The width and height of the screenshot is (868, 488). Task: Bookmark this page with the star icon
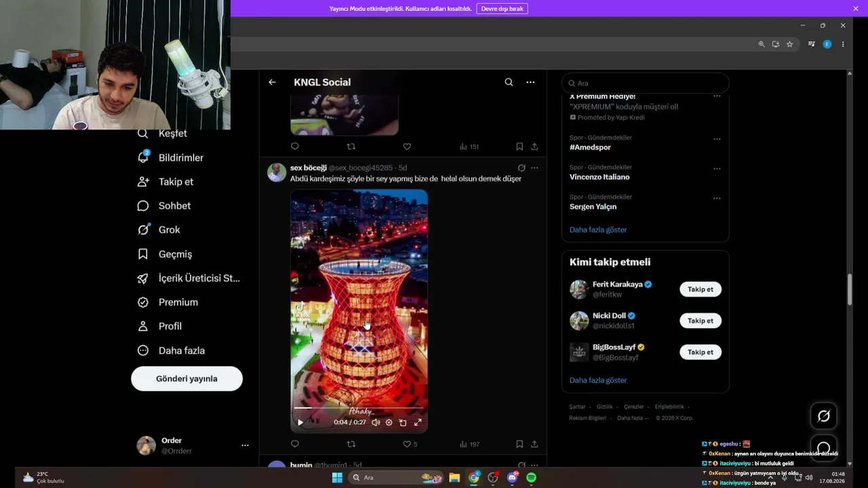pos(789,44)
